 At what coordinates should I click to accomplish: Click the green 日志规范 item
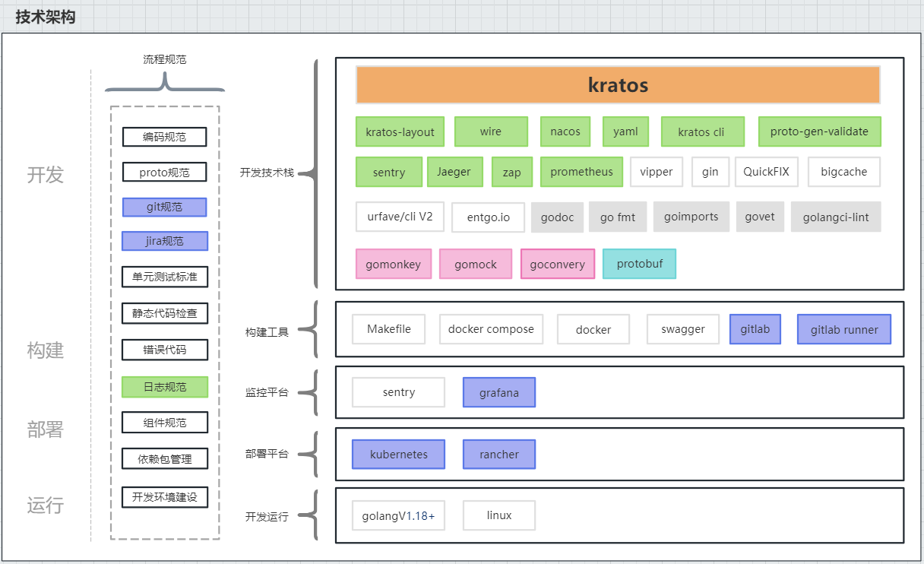[x=164, y=387]
